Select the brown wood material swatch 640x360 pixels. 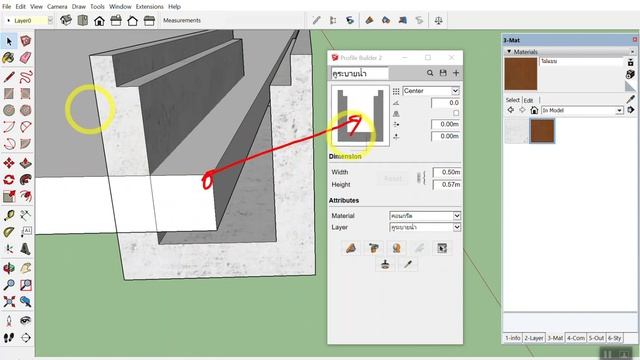point(542,131)
